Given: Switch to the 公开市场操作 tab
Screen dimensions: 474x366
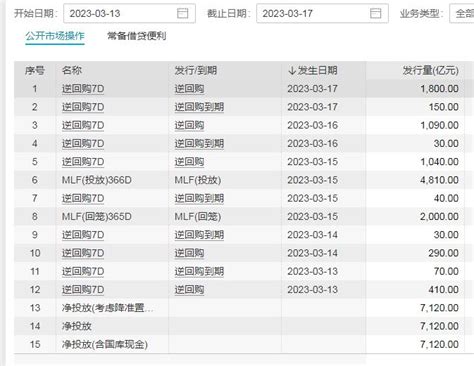Looking at the screenshot, I should coord(55,36).
